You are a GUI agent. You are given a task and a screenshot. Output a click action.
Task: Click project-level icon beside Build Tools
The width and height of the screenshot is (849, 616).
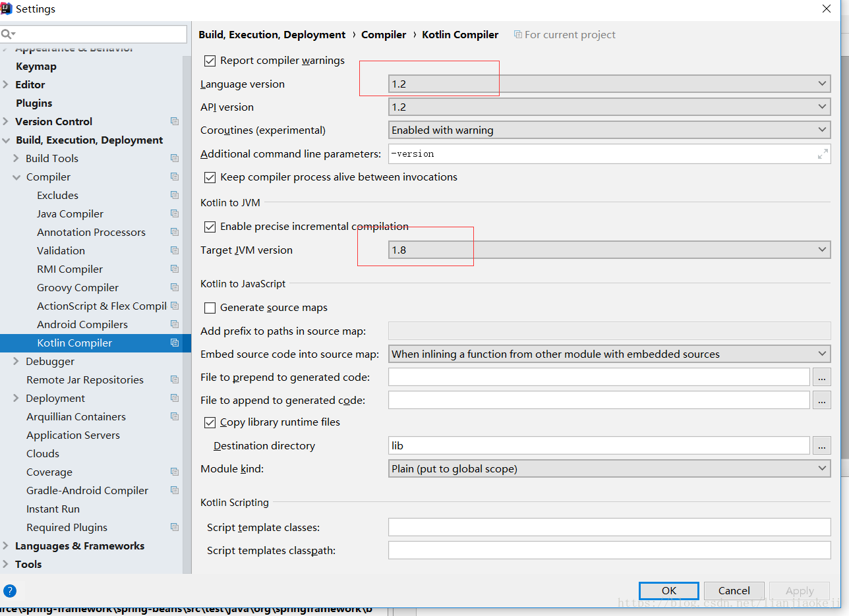click(x=175, y=158)
